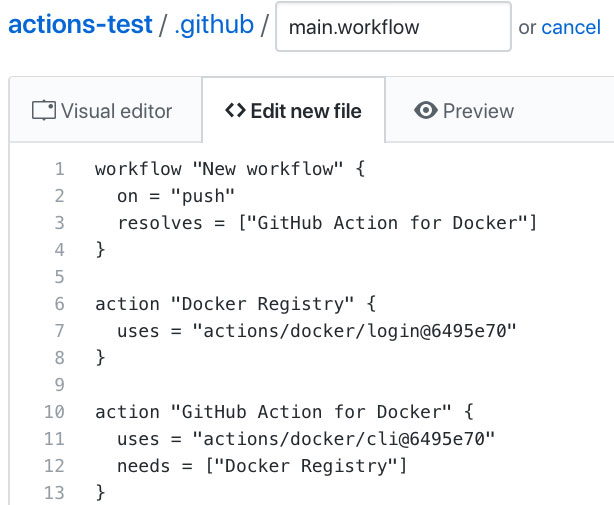
Task: Click the code brackets icon
Action: [235, 110]
